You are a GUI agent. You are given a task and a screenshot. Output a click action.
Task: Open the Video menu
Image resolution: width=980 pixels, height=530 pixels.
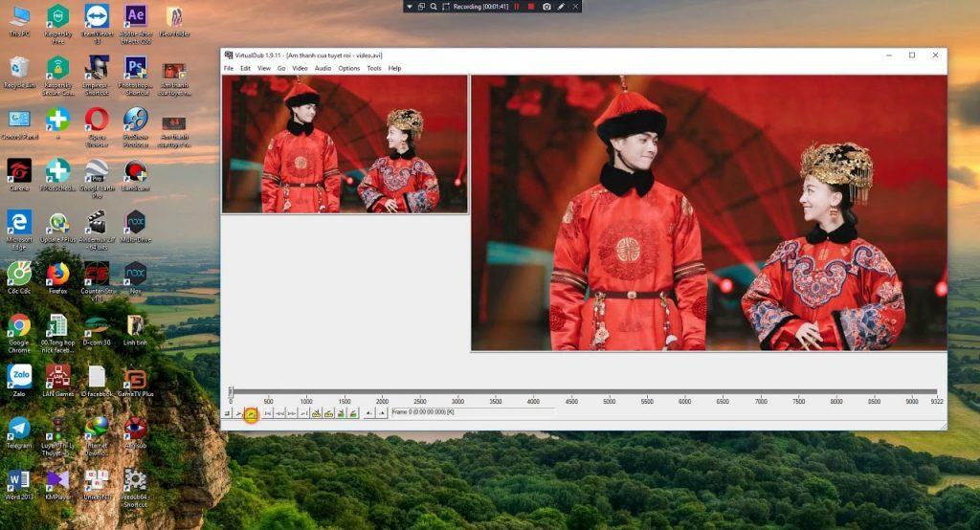pyautogui.click(x=300, y=68)
